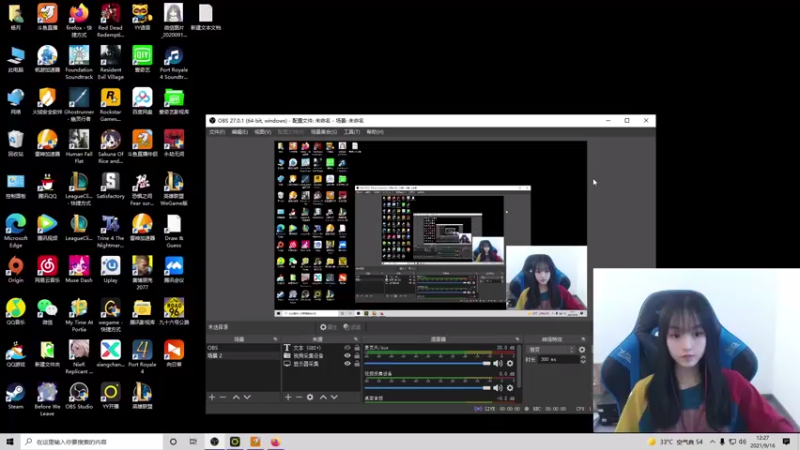Open the tools (T) menu in OBS
Viewport: 800px width, 450px height.
click(x=352, y=132)
